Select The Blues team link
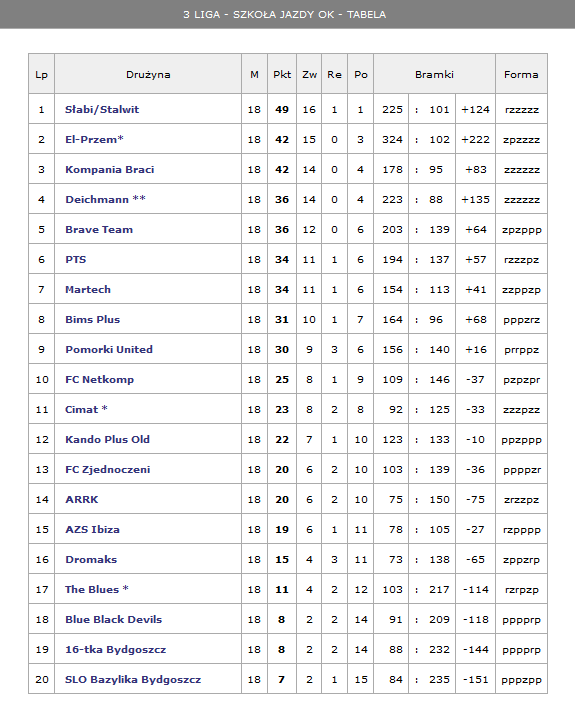 92,589
